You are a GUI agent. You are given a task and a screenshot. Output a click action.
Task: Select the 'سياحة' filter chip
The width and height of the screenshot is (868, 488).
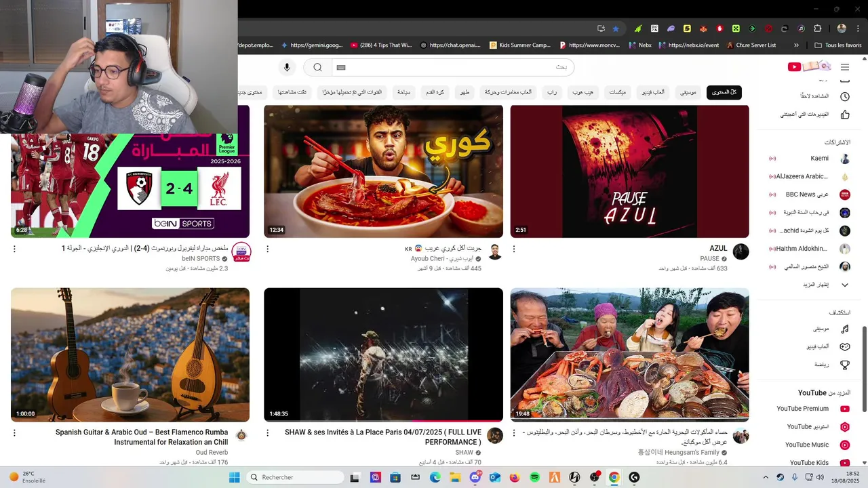pyautogui.click(x=403, y=92)
